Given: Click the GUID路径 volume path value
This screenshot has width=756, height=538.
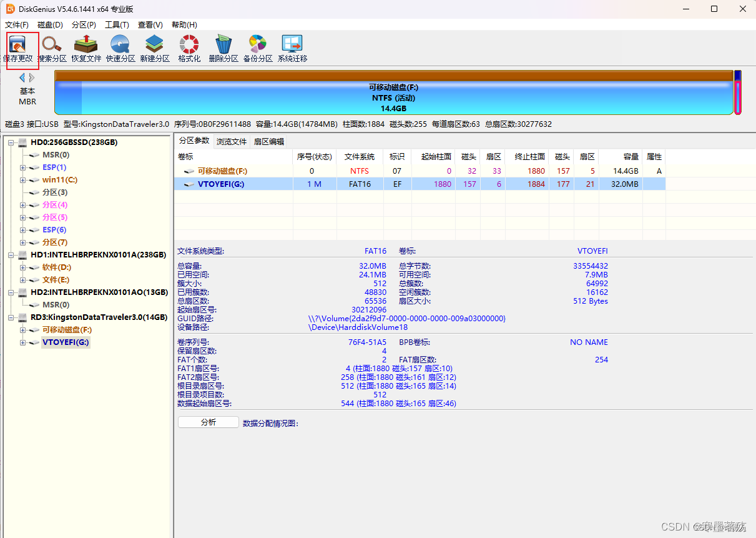Looking at the screenshot, I should (407, 319).
